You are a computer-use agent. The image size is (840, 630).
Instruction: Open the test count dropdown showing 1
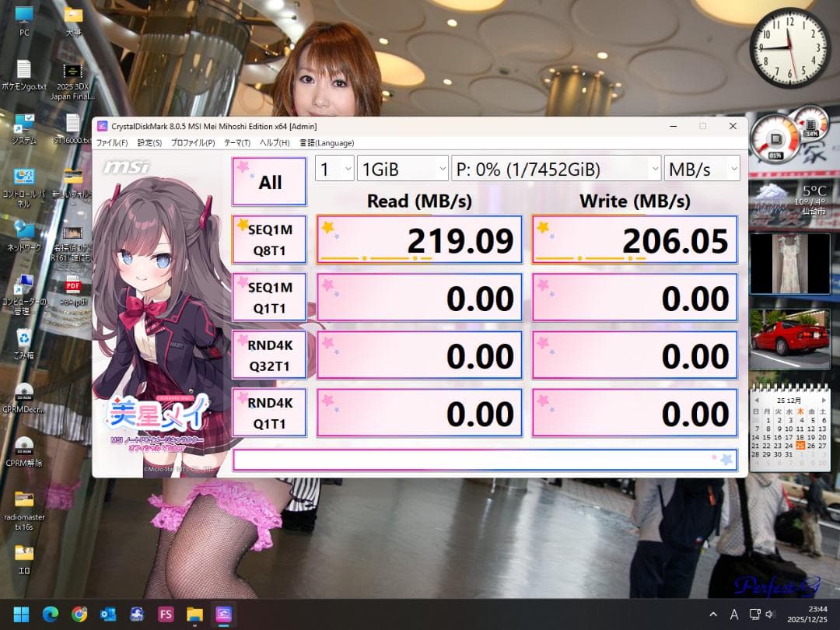click(x=334, y=168)
